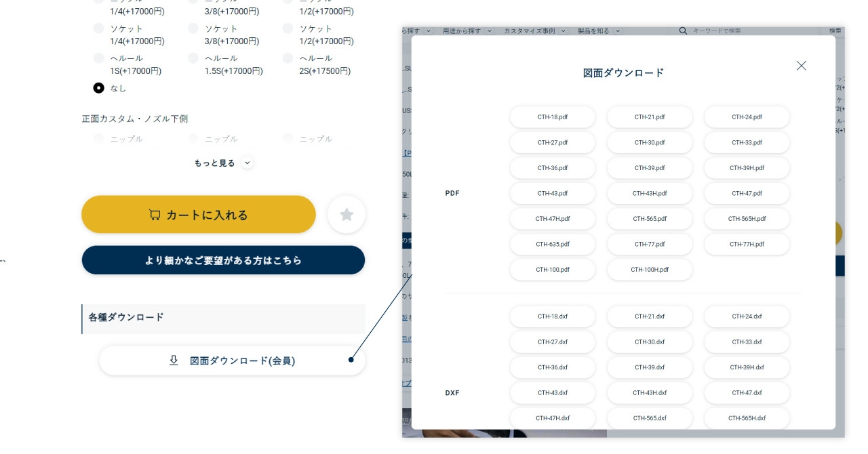Click the キーワードで検索 search field
The width and height of the screenshot is (868, 454).
coord(746,31)
